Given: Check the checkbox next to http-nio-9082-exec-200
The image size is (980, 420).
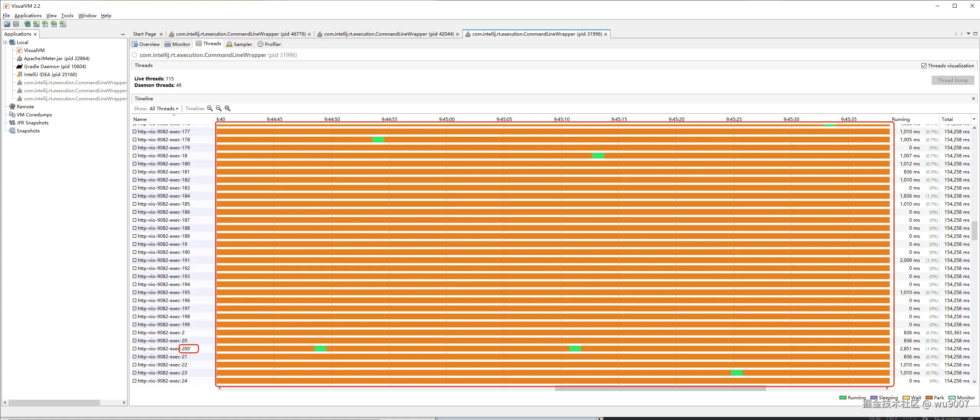Looking at the screenshot, I should [x=135, y=348].
